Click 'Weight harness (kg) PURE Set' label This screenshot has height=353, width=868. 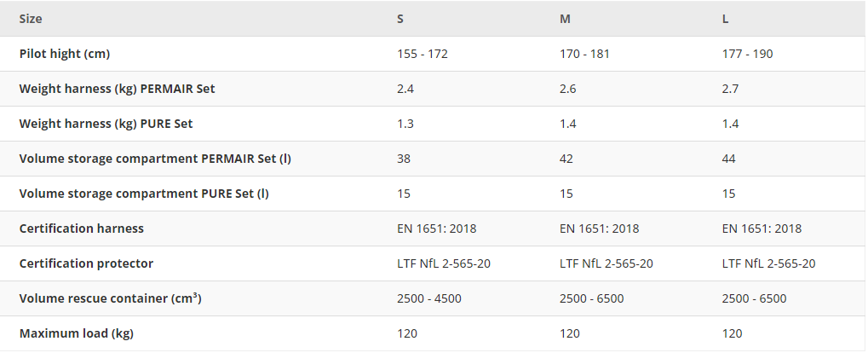coord(106,124)
